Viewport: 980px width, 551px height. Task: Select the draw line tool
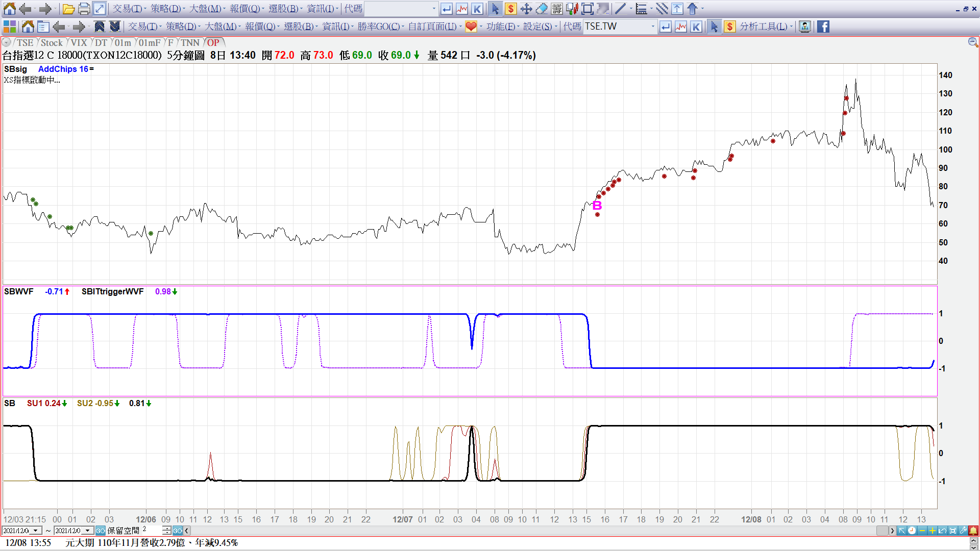tap(620, 9)
